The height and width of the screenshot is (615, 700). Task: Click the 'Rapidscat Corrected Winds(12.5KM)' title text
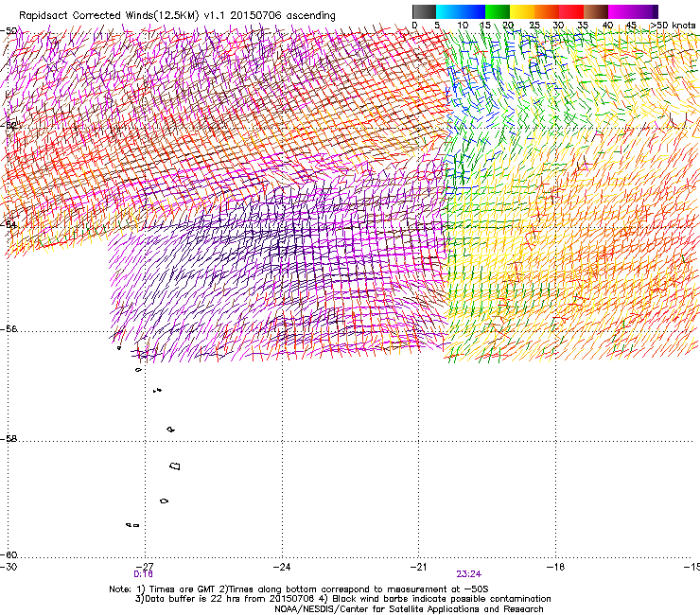coord(109,16)
